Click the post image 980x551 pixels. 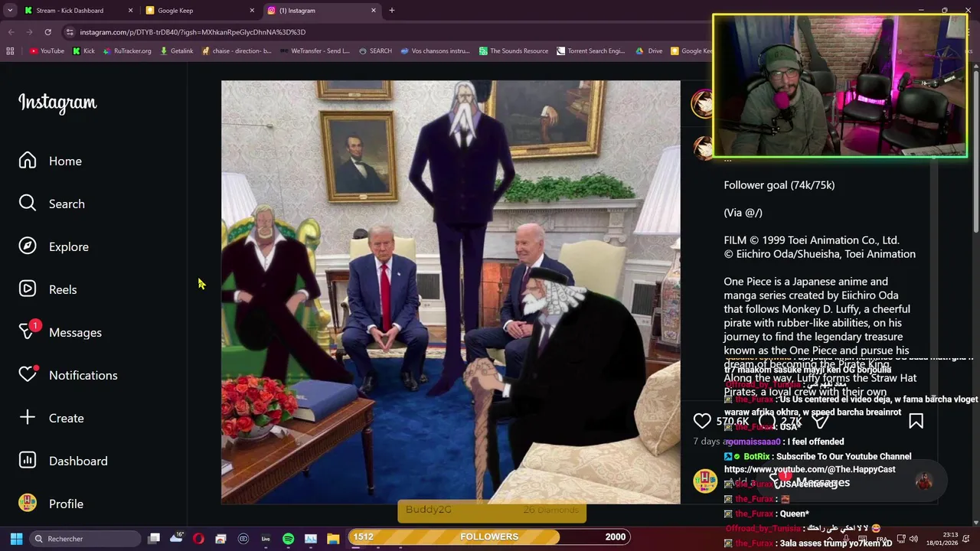[x=450, y=292]
